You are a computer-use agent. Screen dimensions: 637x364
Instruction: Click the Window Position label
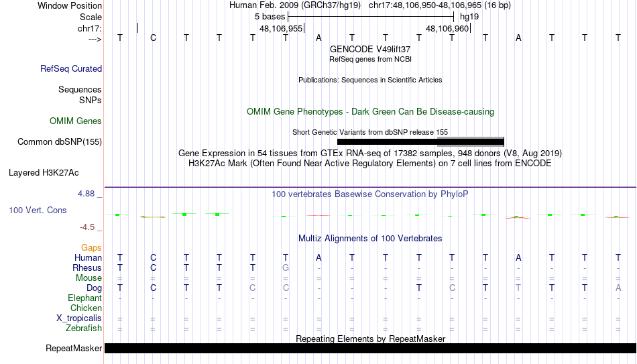tap(70, 5)
